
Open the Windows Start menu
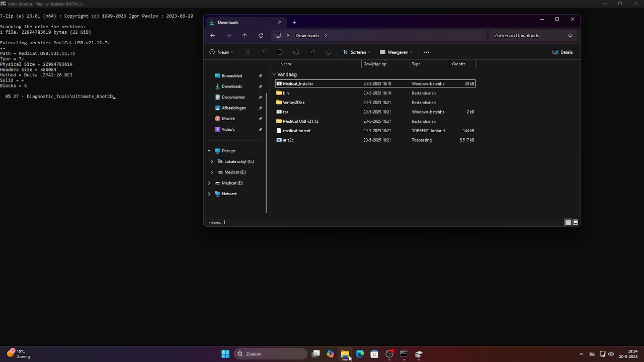pyautogui.click(x=225, y=354)
